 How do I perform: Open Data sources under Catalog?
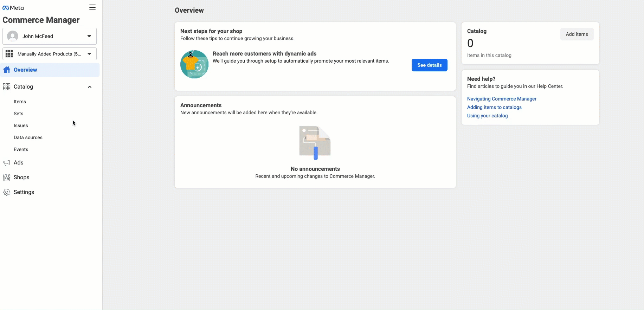pyautogui.click(x=28, y=137)
